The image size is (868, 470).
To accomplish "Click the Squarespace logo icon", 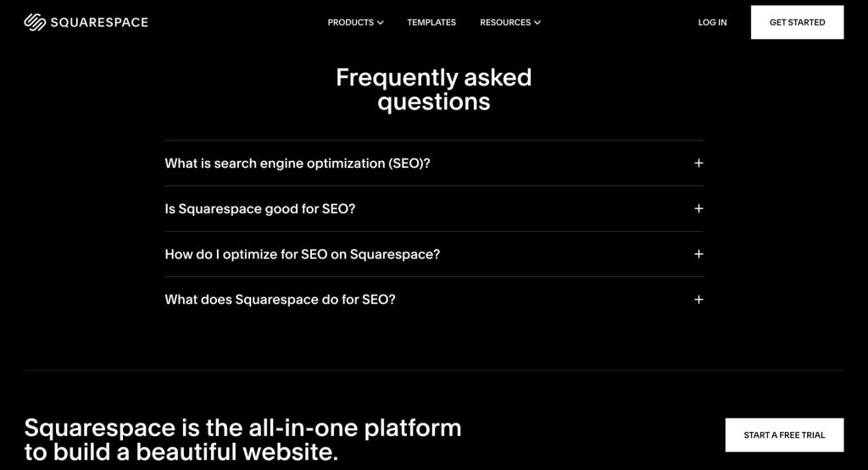I will [35, 22].
